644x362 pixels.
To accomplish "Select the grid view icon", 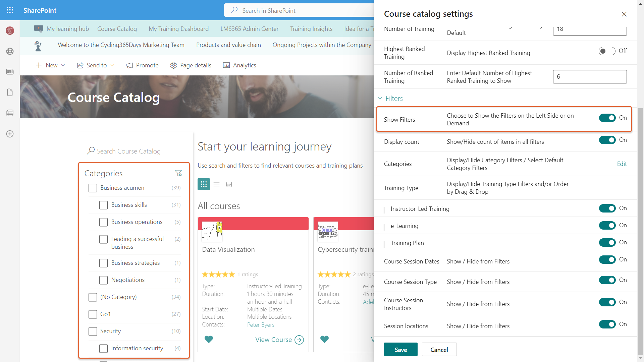I will [204, 184].
